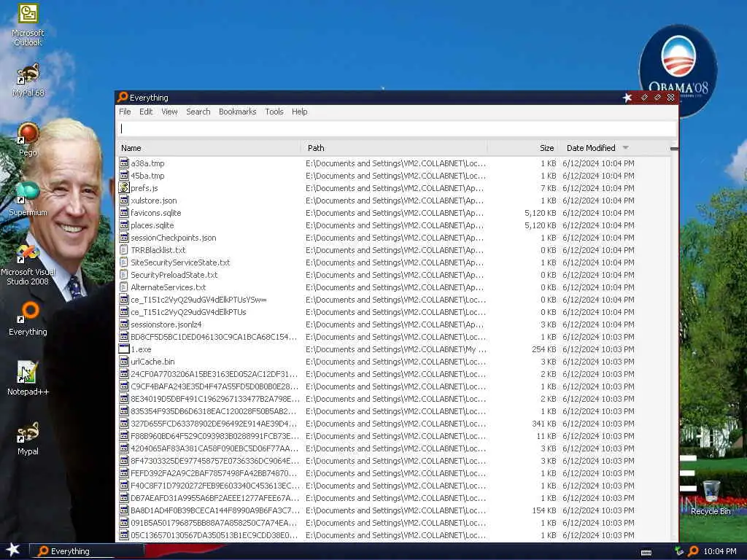Click file icon of sessionstore.jsonlz4
The image size is (747, 560).
(124, 324)
